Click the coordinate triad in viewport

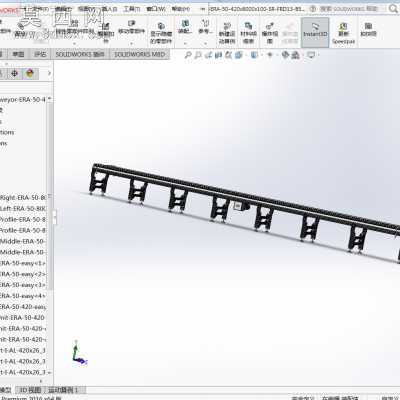79,354
